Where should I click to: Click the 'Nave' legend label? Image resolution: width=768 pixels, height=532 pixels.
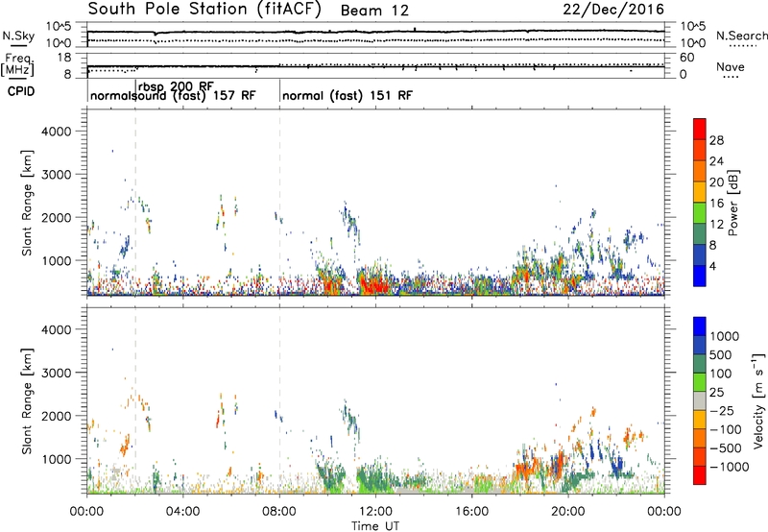click(x=731, y=67)
